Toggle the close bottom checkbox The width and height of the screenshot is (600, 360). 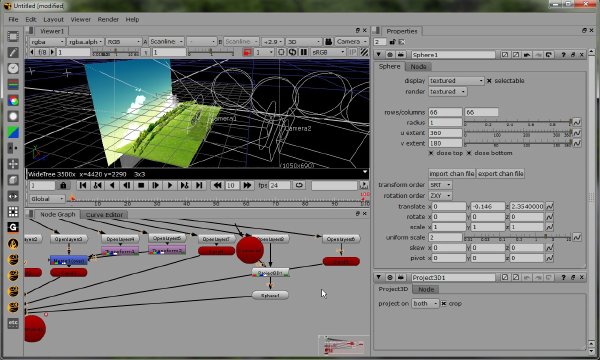click(x=469, y=153)
